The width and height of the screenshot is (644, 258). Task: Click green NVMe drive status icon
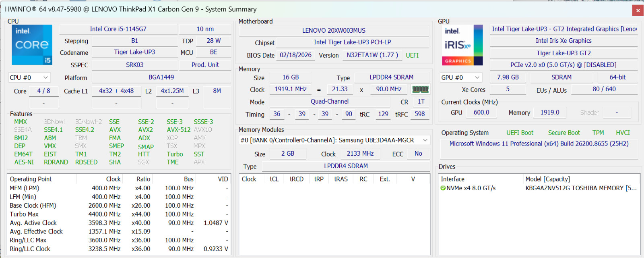443,188
